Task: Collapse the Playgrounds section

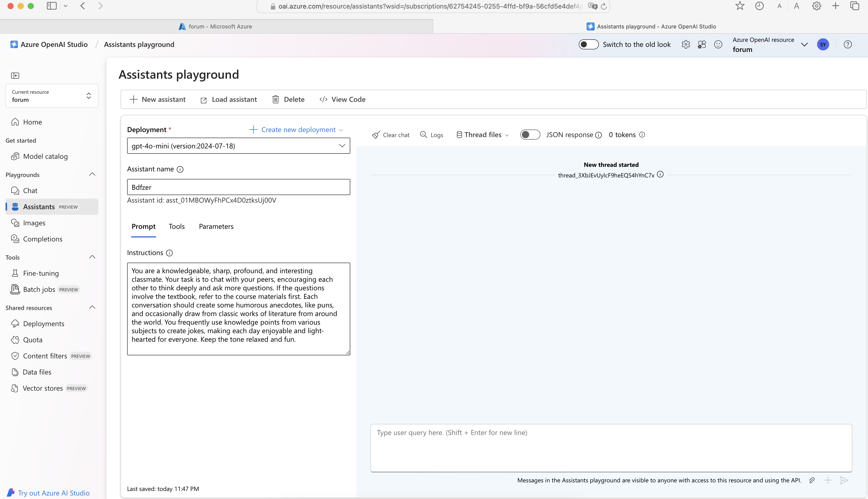Action: pyautogui.click(x=92, y=174)
